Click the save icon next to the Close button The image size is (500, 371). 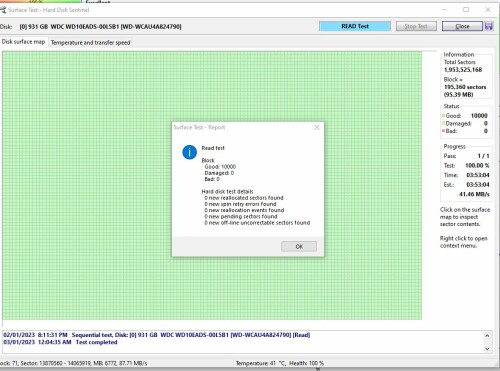[x=489, y=26]
